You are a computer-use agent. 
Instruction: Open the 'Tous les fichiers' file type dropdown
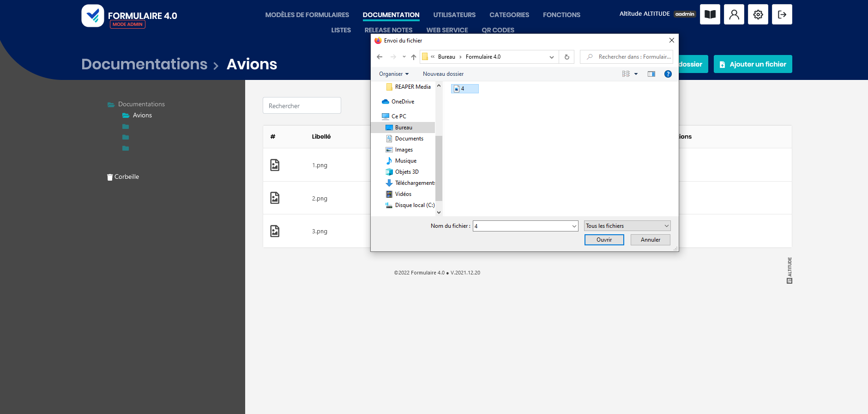[627, 226]
